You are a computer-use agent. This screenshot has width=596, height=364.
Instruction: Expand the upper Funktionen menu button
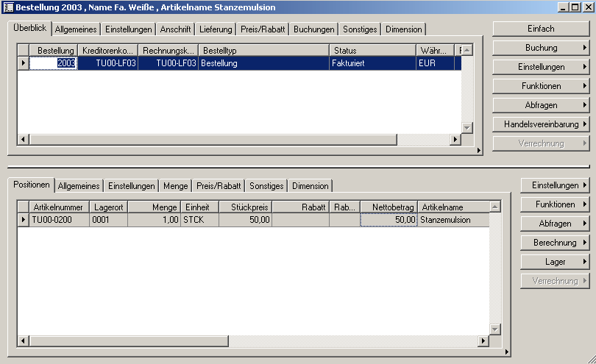pyautogui.click(x=541, y=86)
